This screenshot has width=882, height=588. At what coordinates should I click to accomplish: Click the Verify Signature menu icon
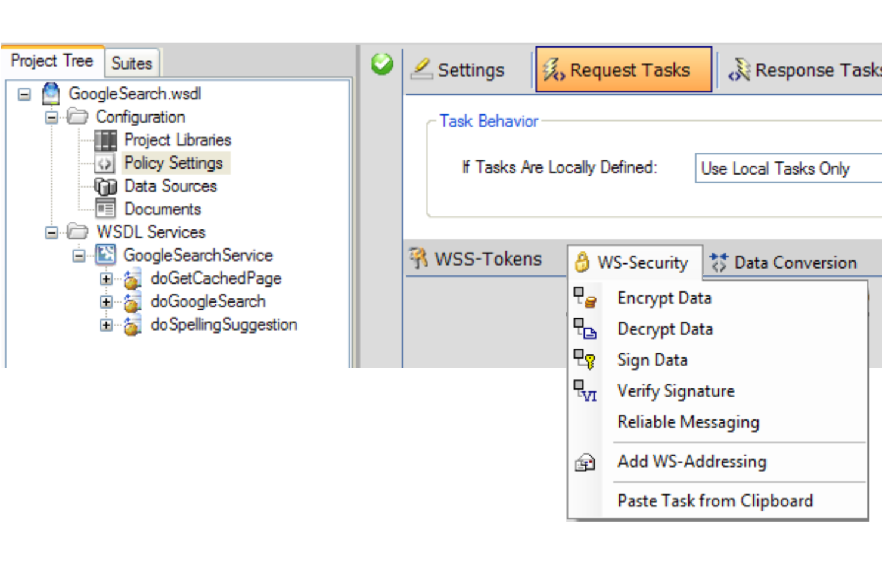(585, 391)
